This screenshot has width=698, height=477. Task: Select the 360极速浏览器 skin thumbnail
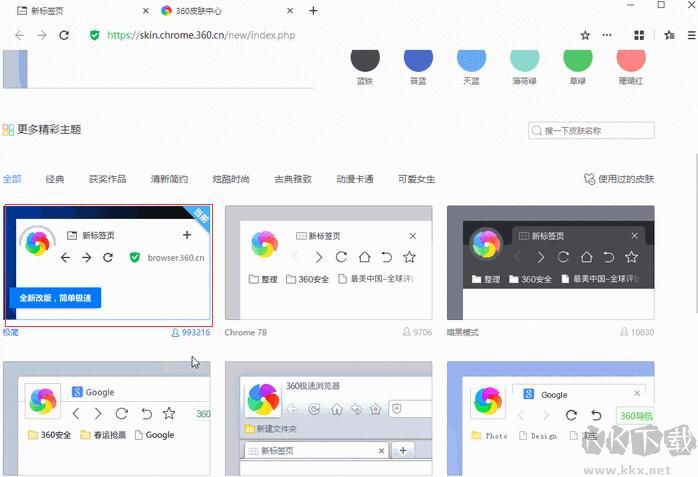tap(329, 418)
